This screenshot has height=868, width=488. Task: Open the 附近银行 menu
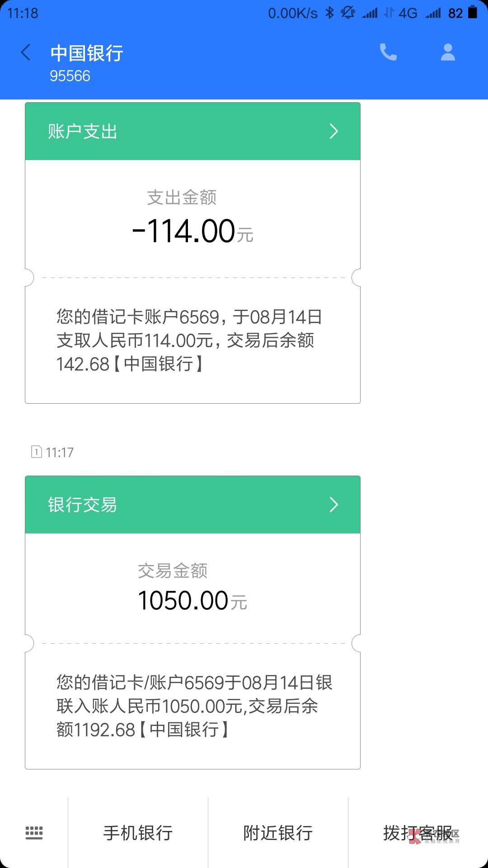(x=278, y=833)
